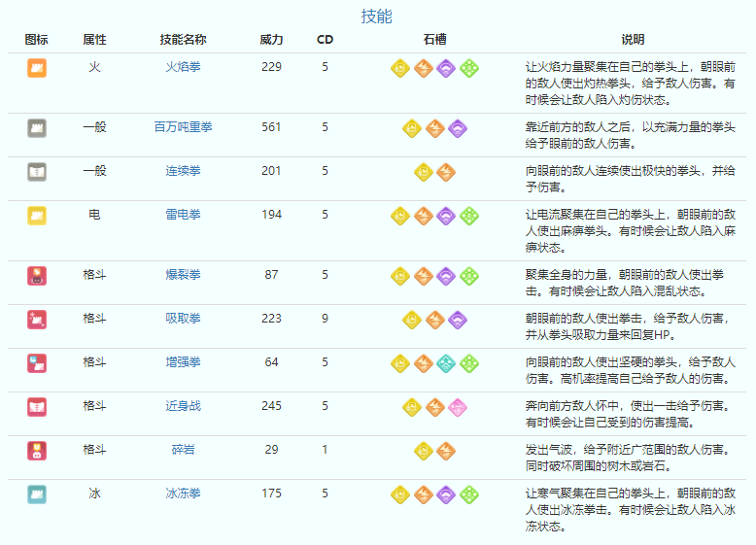756x545 pixels.
Task: Click the orange slot gem in 连续拳 row
Action: pyautogui.click(x=446, y=172)
